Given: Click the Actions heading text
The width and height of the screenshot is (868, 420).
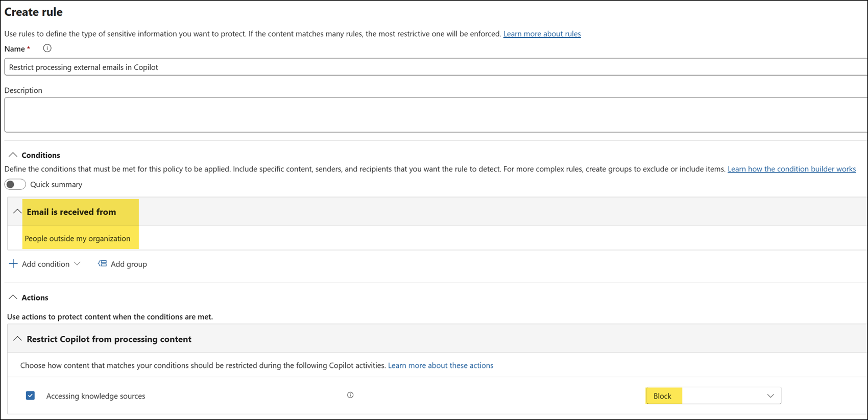Looking at the screenshot, I should [x=35, y=298].
